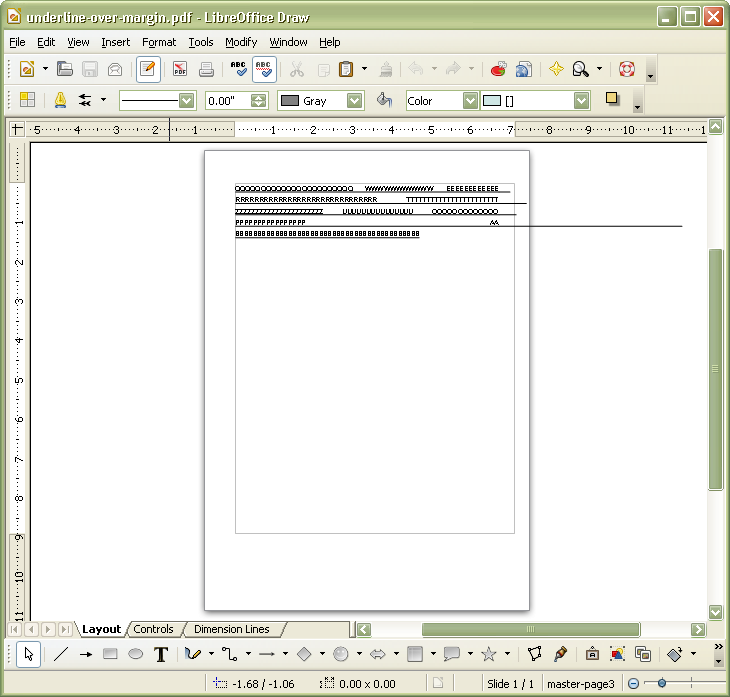
Task: Click the Export as PDF icon
Action: point(180,69)
